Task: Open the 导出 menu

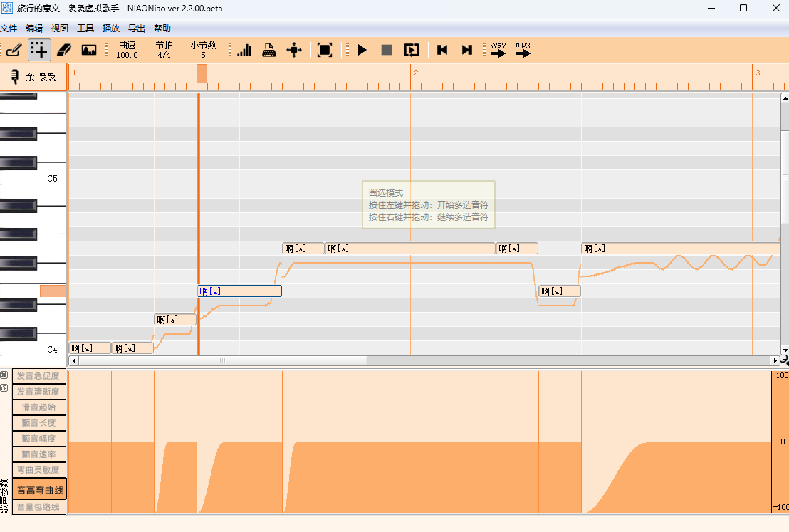Action: (136, 28)
